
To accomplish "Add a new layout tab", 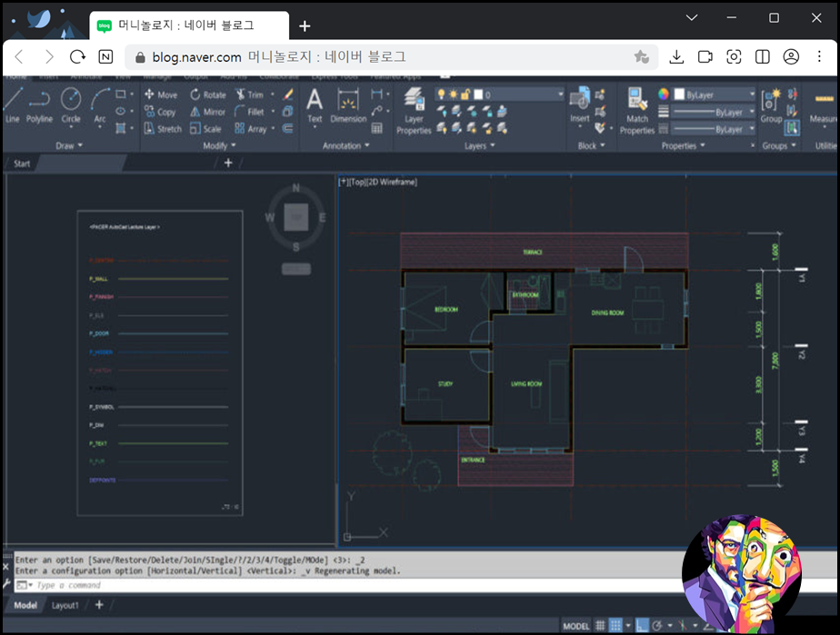I will [99, 604].
